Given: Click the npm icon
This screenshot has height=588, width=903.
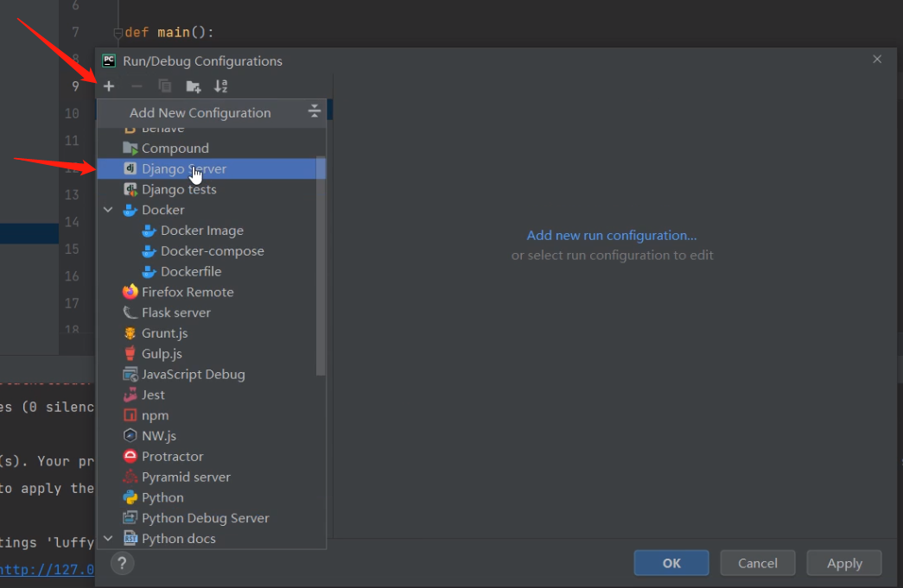Looking at the screenshot, I should point(130,415).
